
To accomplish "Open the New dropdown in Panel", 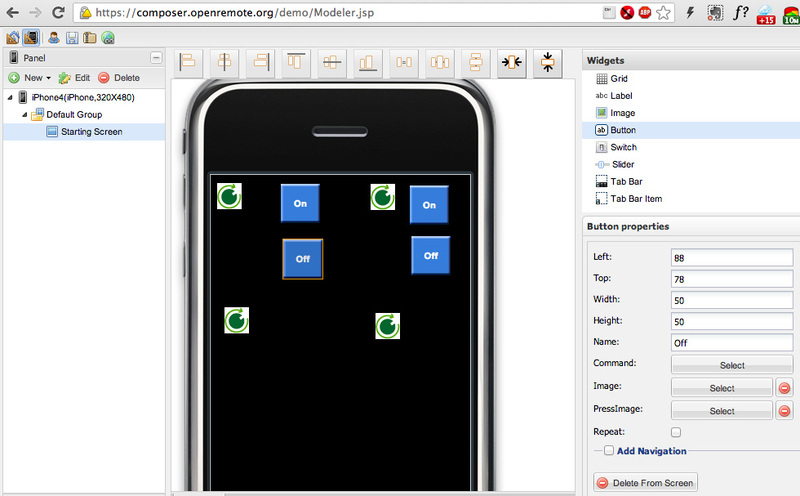I will pos(31,78).
